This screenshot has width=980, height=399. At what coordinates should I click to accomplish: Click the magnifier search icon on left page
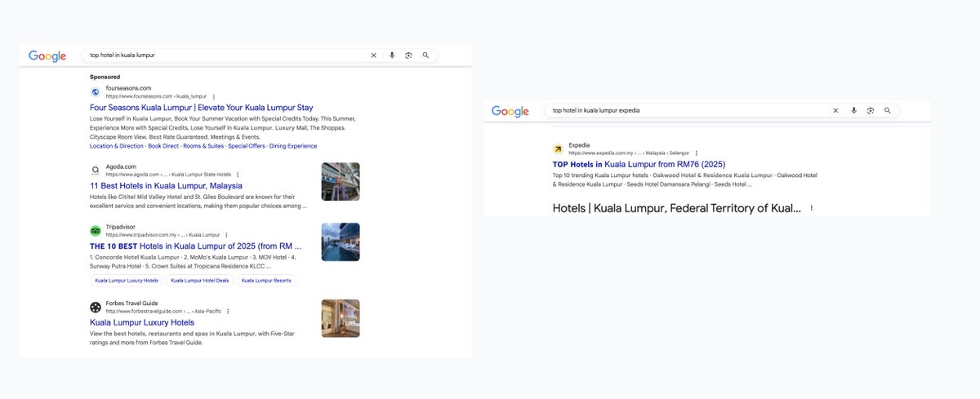(425, 55)
